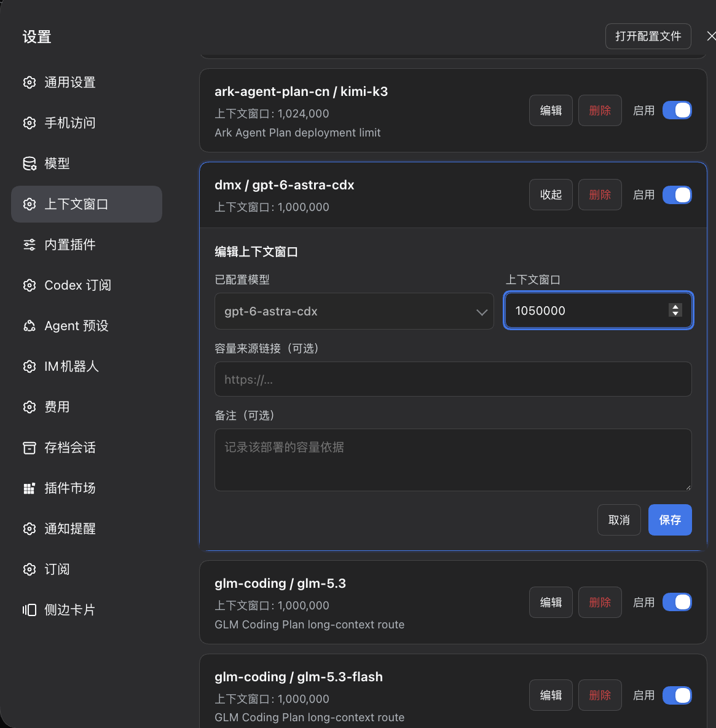Open IM 机器人 settings
Viewport: 716px width, 728px height.
pyautogui.click(x=86, y=366)
